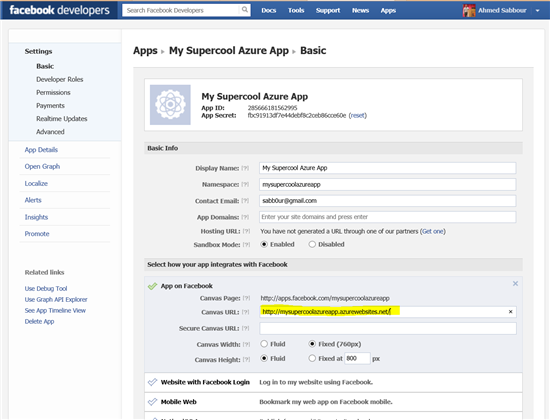Image resolution: width=550 pixels, height=420 pixels.
Task: Select Sandbox Mode Disabled radio button
Action: click(x=312, y=244)
